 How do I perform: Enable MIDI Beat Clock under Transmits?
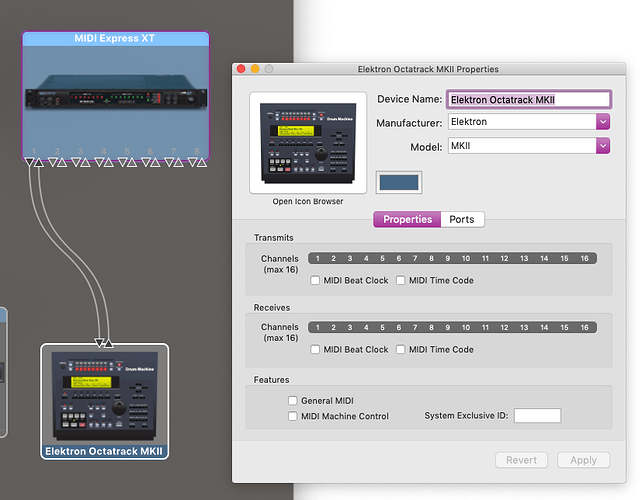[x=316, y=281]
